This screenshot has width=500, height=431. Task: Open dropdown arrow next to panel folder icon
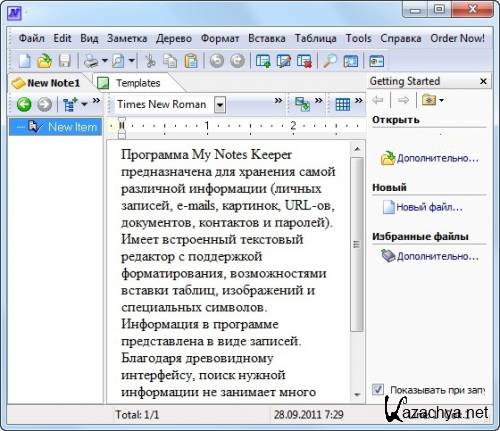pyautogui.click(x=442, y=100)
